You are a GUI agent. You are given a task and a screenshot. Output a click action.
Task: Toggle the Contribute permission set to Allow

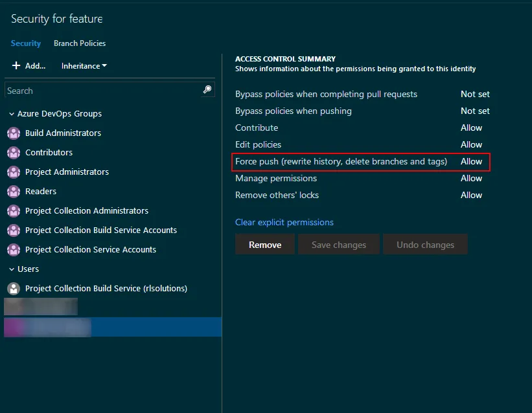[x=471, y=128]
